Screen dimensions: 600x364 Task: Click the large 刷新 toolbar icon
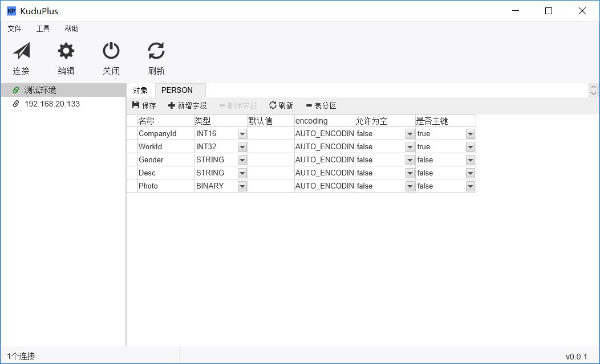tap(156, 51)
